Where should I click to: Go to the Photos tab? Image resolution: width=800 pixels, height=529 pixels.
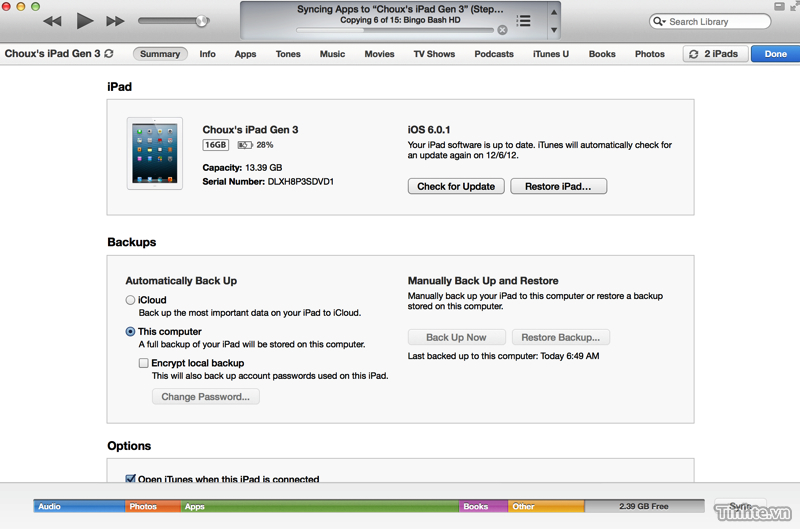click(649, 54)
